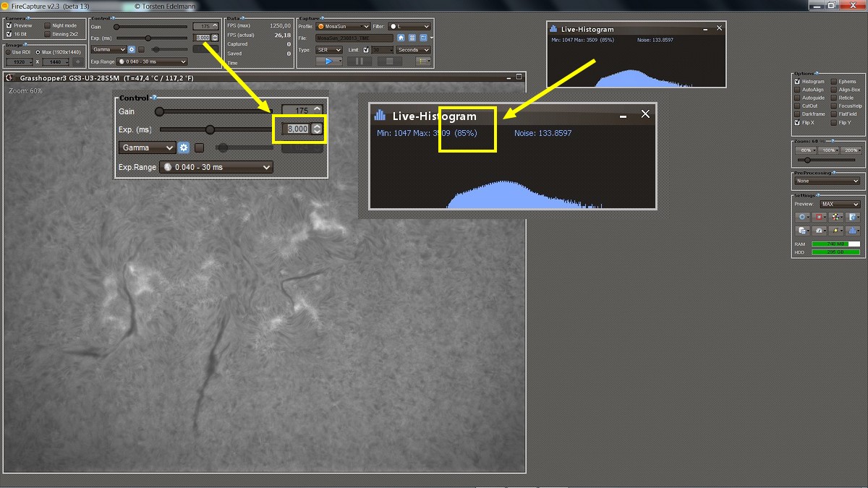This screenshot has width=868, height=488.
Task: Enable the Flip Y option
Action: click(834, 122)
